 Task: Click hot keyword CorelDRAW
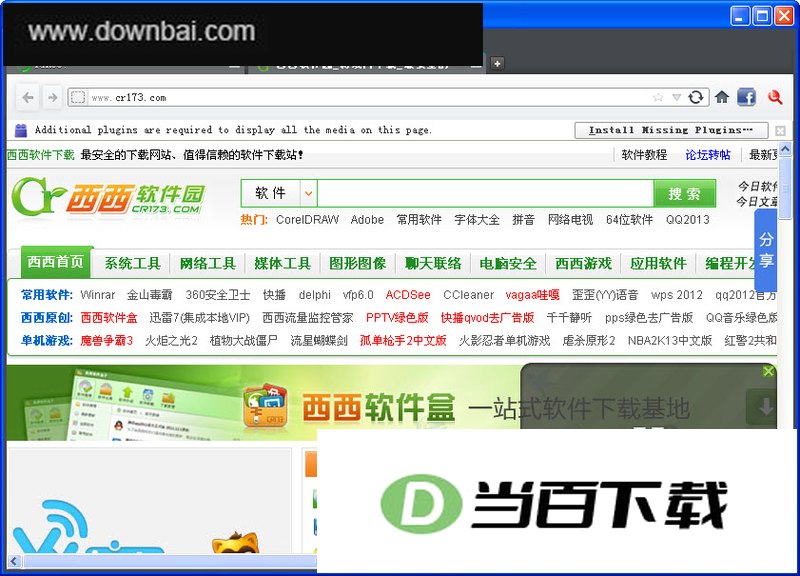307,220
